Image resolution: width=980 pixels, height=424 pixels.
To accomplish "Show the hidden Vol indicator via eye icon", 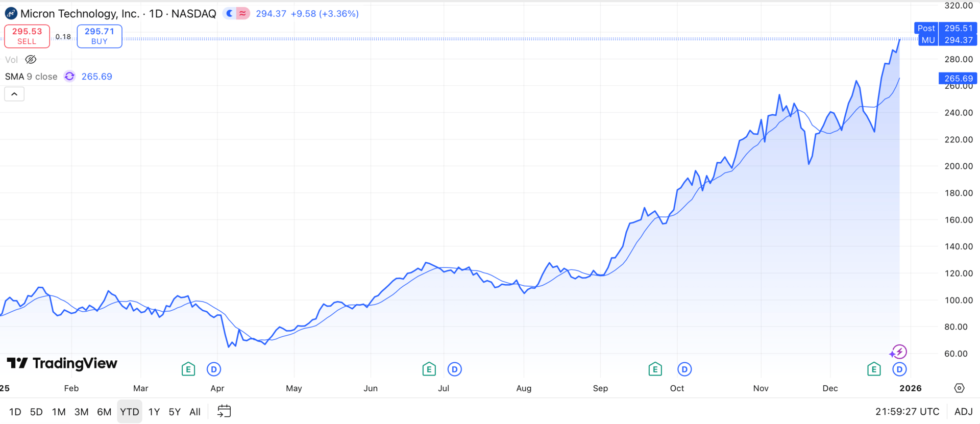I will click(x=31, y=60).
